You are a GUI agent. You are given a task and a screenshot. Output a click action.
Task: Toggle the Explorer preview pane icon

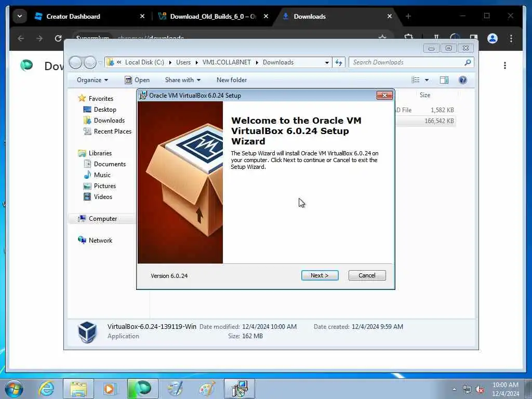pos(444,80)
